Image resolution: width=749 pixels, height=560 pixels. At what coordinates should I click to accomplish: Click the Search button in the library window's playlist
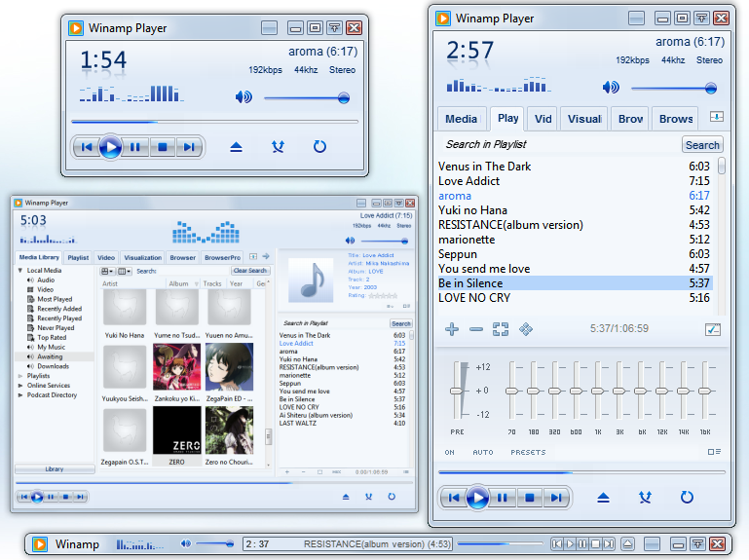(x=400, y=323)
